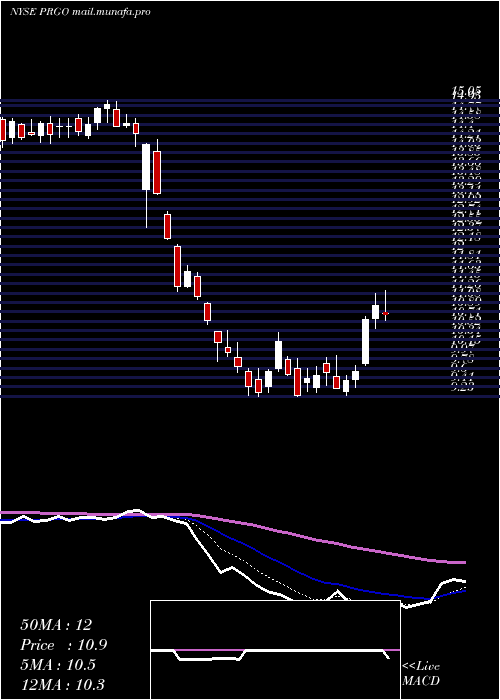Click the MACD inset chart panel
The height and width of the screenshot is (700, 500).
coord(275,650)
